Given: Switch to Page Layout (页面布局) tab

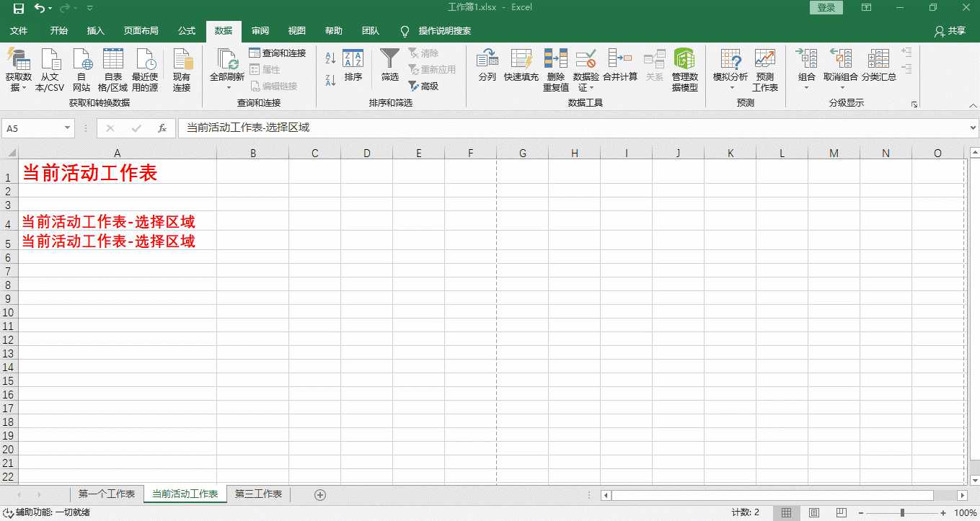Looking at the screenshot, I should point(141,31).
